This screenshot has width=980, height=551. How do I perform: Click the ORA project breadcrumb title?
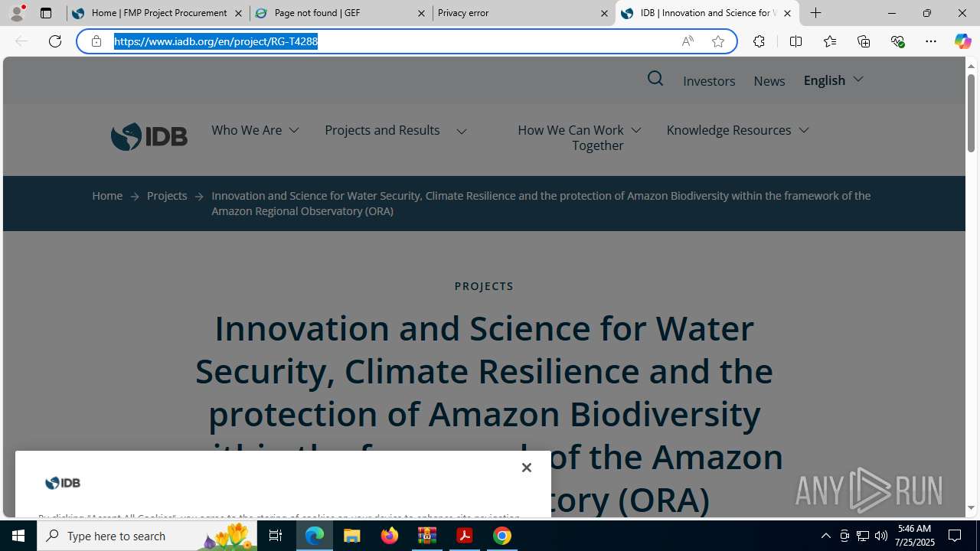pos(541,204)
